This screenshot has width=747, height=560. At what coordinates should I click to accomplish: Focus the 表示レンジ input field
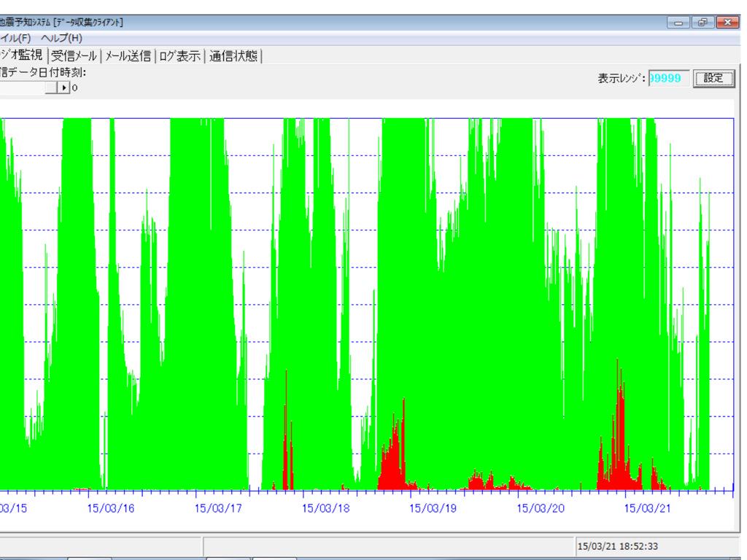tap(669, 78)
